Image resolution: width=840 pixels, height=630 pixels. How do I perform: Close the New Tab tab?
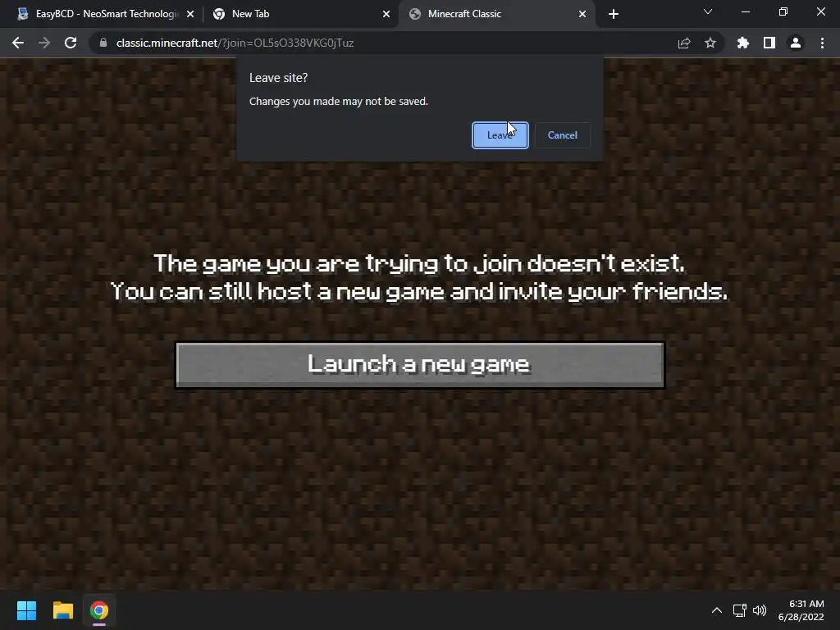pos(386,14)
